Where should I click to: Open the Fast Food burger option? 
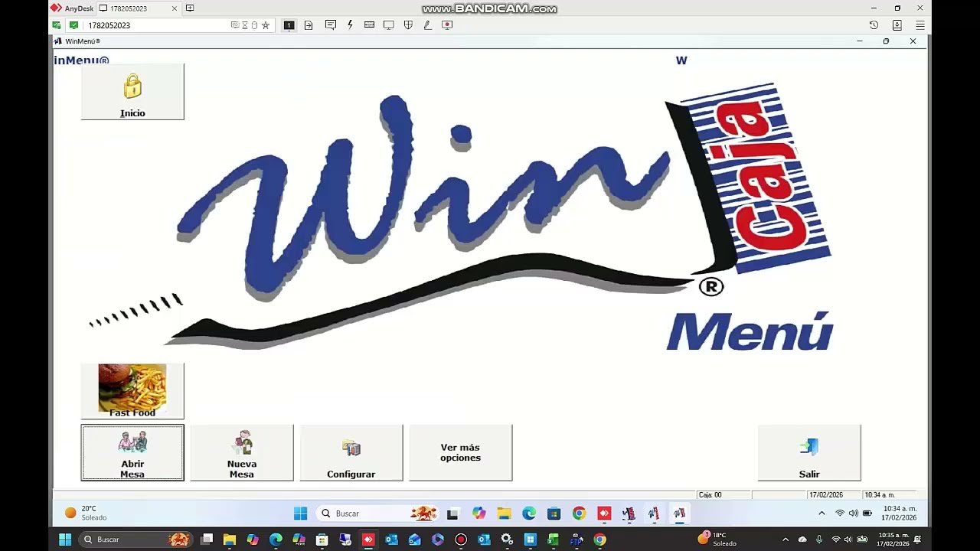[x=132, y=391]
